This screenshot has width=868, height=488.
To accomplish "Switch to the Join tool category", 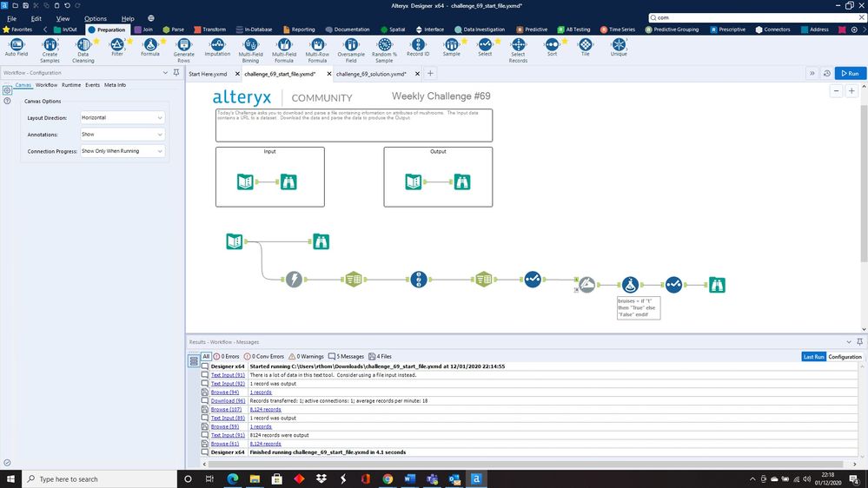I will pos(143,30).
